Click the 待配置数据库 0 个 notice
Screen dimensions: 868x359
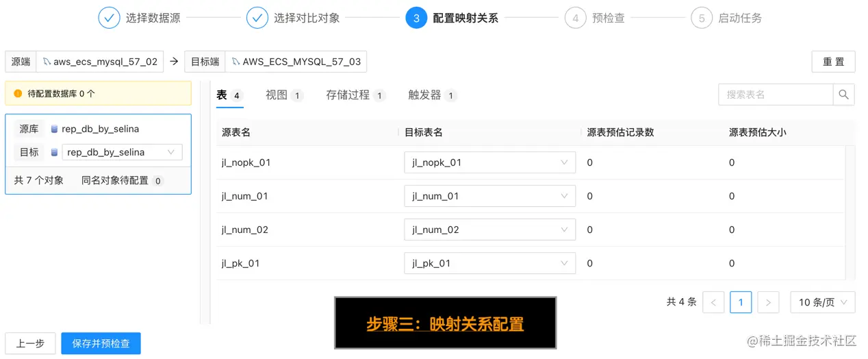[x=98, y=93]
